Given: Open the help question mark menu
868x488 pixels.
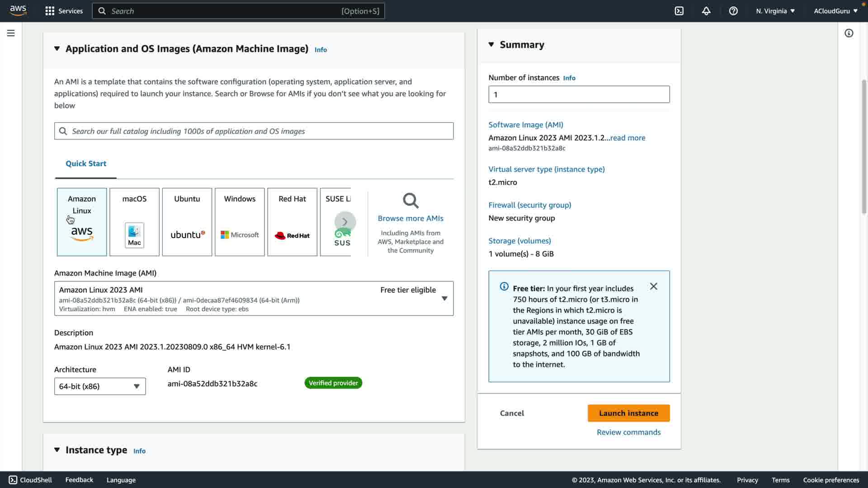Looking at the screenshot, I should (x=733, y=11).
